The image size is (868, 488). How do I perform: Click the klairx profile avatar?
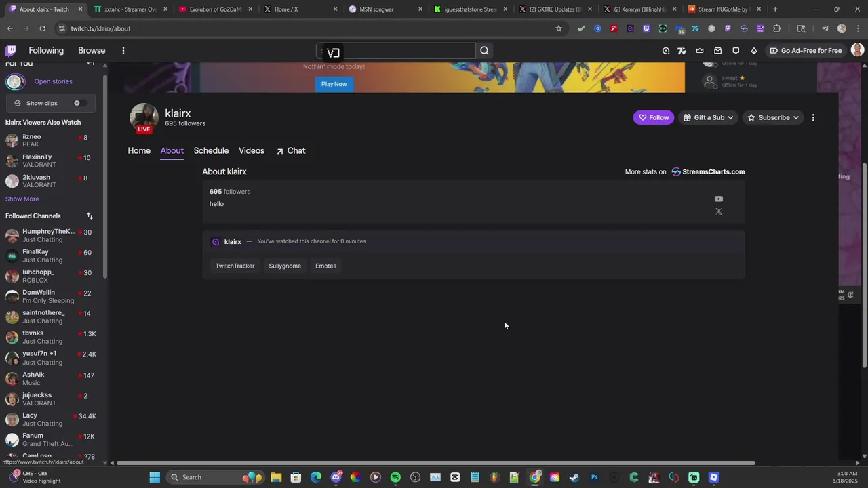(144, 117)
